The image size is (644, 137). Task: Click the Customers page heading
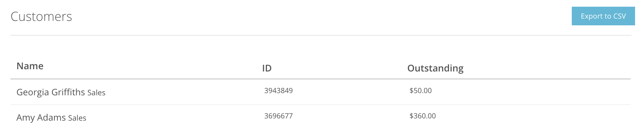(x=41, y=16)
